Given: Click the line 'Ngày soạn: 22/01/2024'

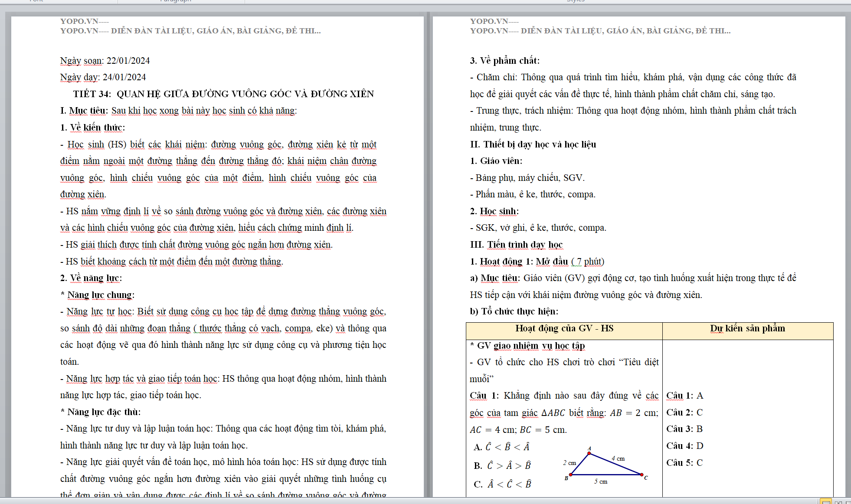Looking at the screenshot, I should (x=105, y=61).
